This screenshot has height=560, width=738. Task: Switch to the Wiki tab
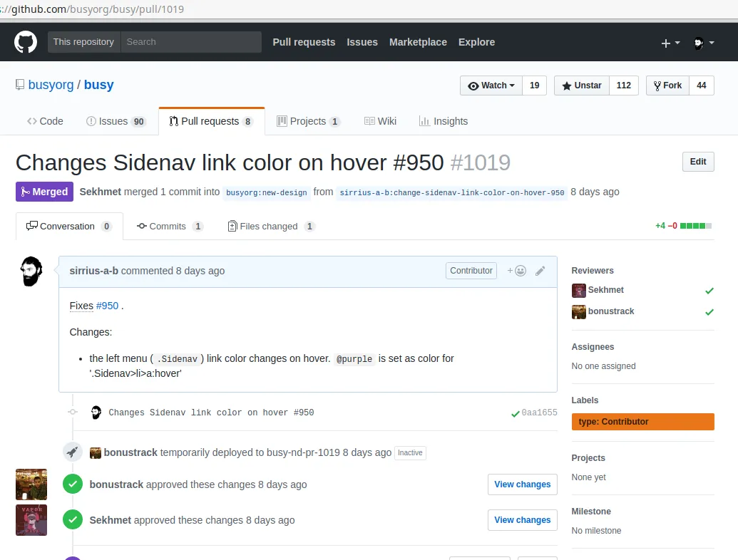[x=380, y=121]
